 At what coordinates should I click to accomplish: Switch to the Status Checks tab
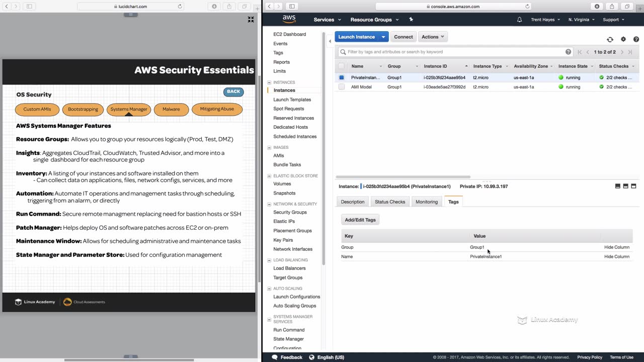pyautogui.click(x=390, y=202)
